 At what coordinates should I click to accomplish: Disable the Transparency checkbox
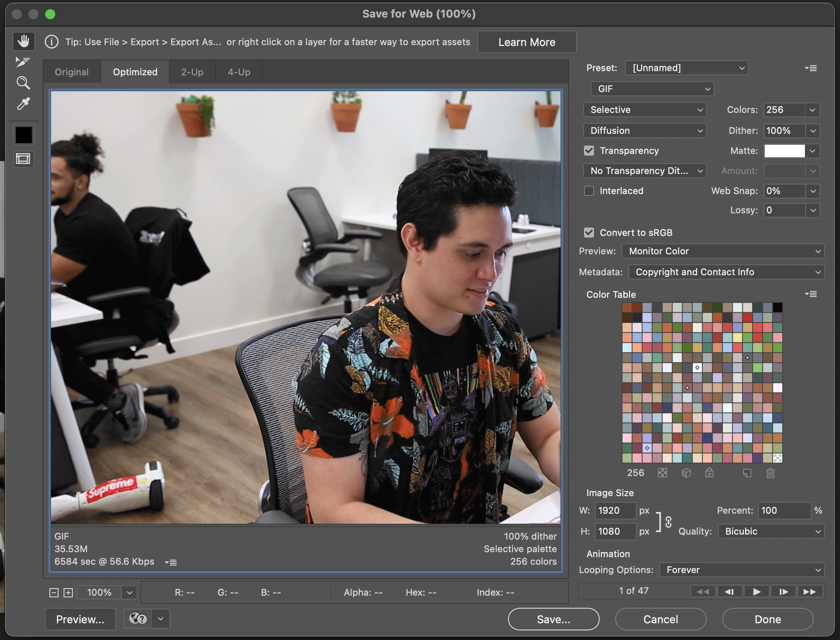[589, 151]
